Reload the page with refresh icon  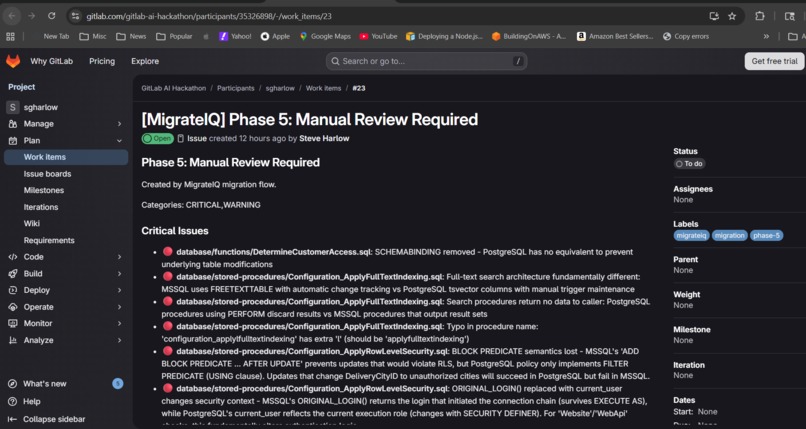pos(51,16)
